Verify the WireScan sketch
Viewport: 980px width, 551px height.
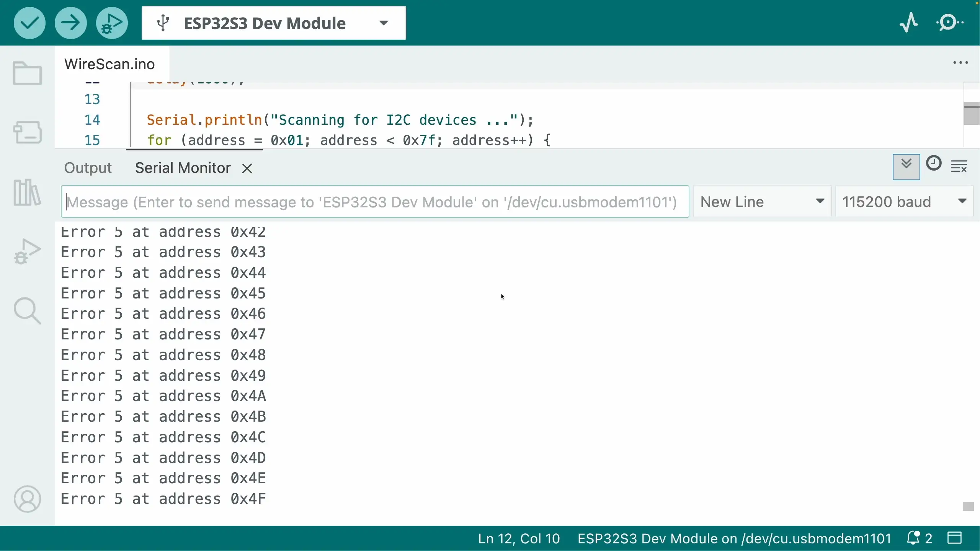pos(29,23)
